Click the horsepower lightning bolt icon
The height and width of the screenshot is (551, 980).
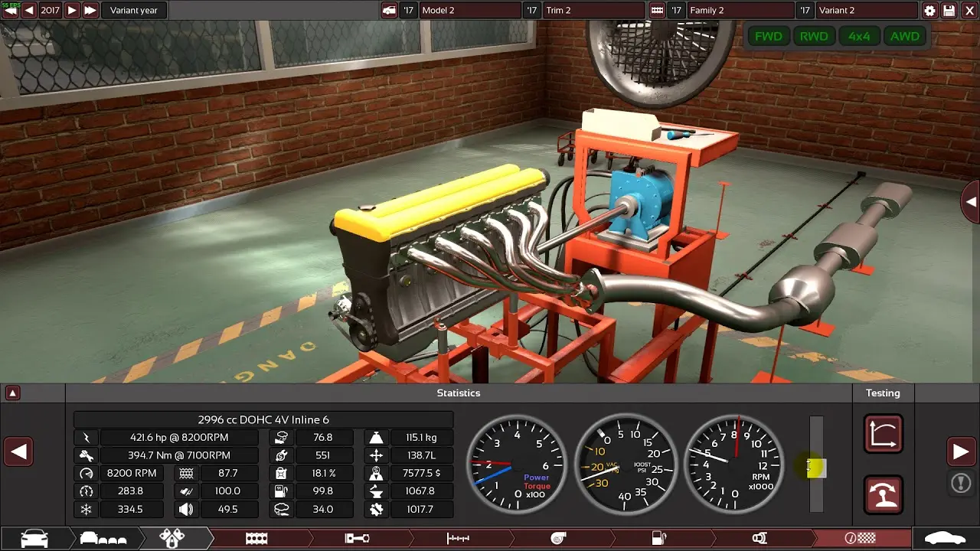coord(86,438)
